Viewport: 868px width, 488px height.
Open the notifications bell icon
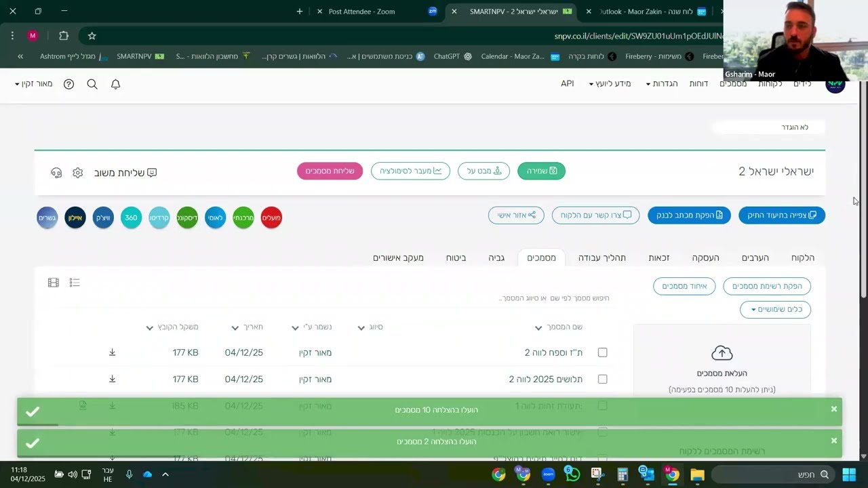click(x=115, y=84)
